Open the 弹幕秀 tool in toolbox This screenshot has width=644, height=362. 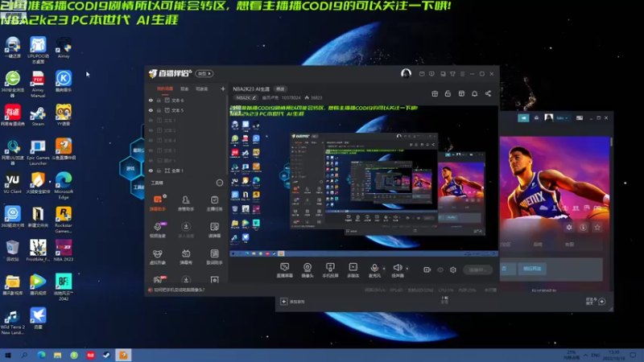[186, 257]
